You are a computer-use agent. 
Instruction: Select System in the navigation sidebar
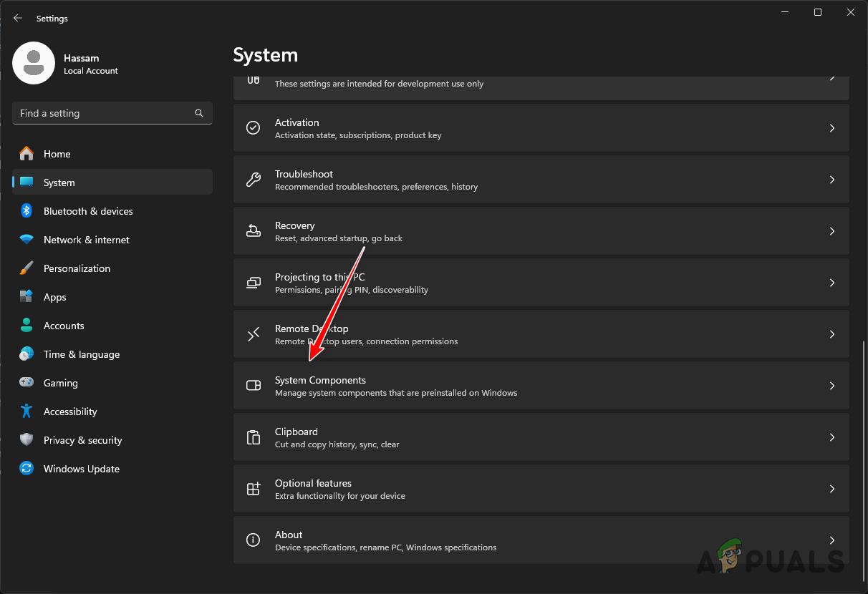click(x=59, y=182)
